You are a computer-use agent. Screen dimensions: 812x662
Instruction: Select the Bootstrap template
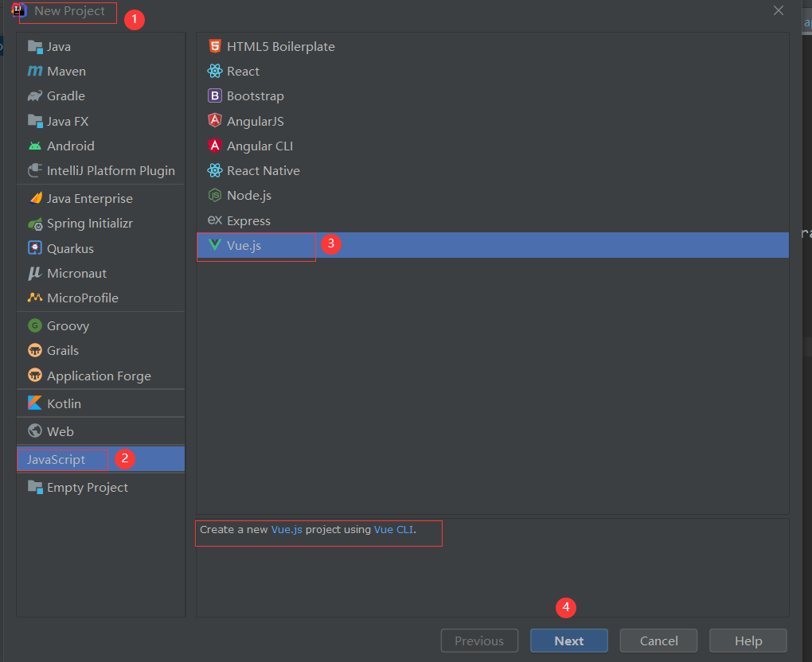coord(493,95)
